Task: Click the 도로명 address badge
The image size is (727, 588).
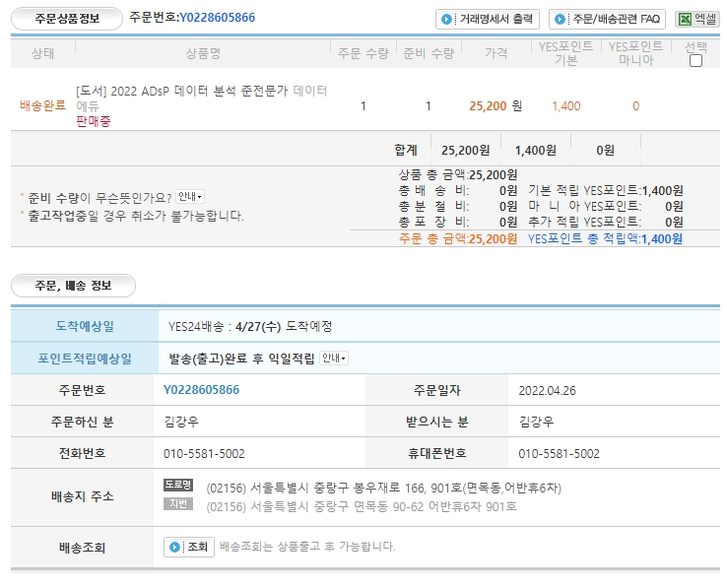Action: coord(178,486)
